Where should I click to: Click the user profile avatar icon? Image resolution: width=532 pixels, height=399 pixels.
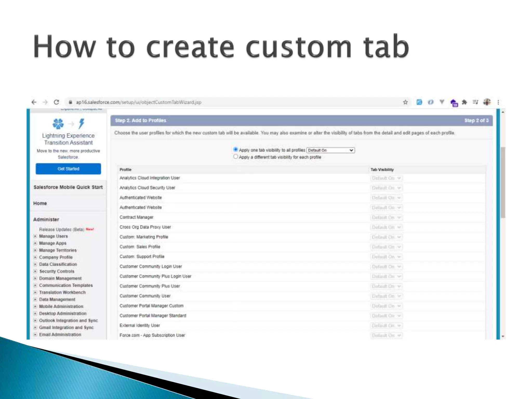(487, 102)
